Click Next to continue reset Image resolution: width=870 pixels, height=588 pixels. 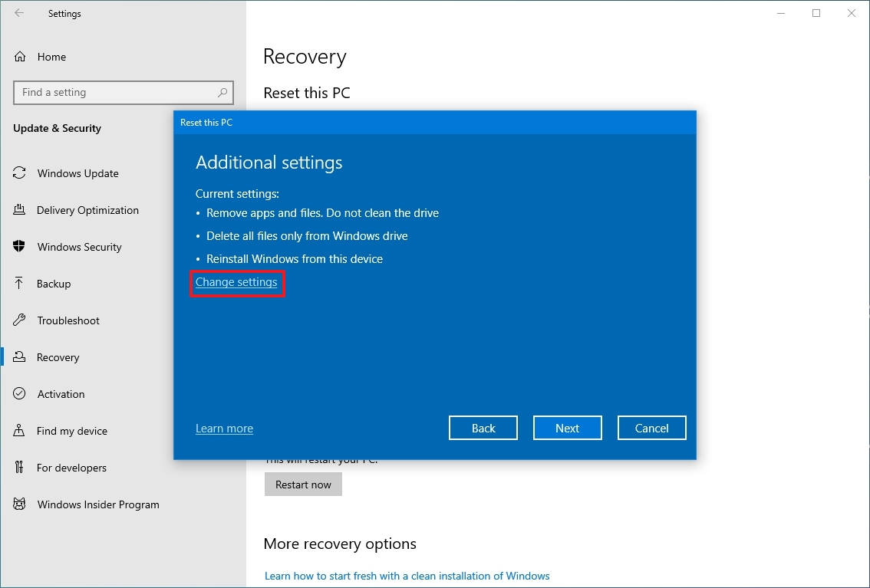(x=568, y=428)
